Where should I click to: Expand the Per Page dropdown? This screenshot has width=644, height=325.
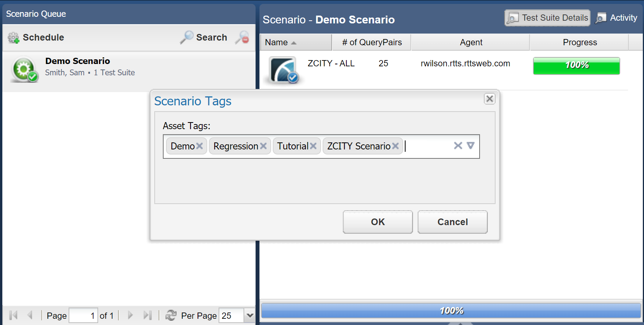250,315
